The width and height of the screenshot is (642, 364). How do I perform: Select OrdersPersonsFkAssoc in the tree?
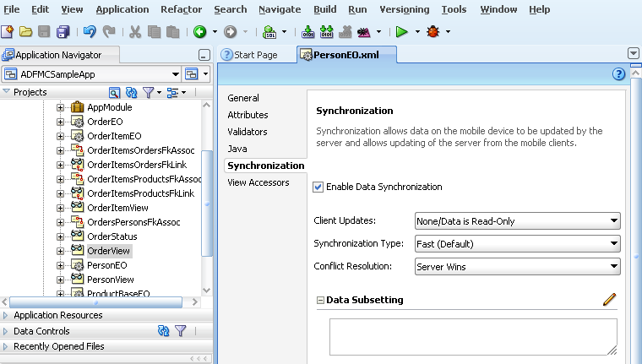133,222
